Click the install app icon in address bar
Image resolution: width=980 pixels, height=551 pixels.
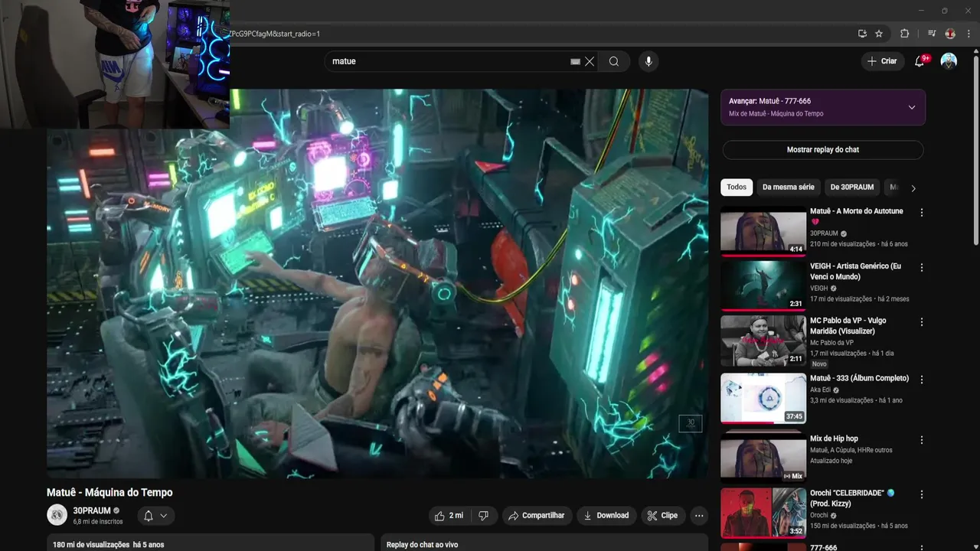[x=862, y=34]
